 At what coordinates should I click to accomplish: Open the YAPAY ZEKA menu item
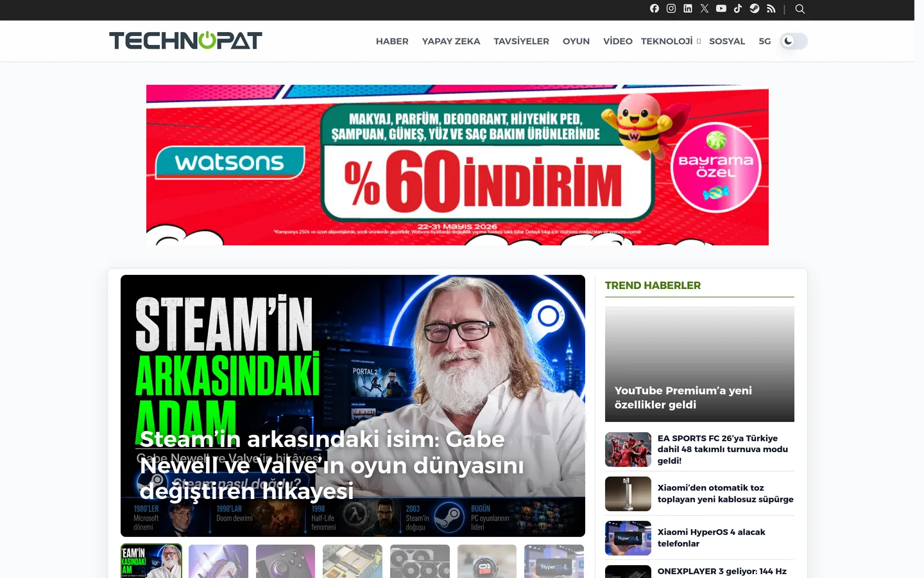click(x=451, y=41)
